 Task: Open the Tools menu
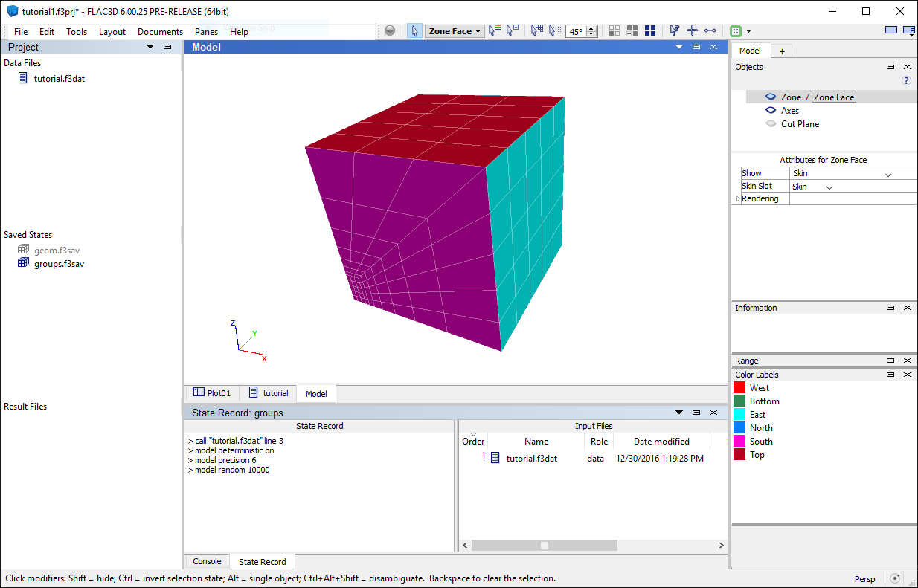point(77,32)
